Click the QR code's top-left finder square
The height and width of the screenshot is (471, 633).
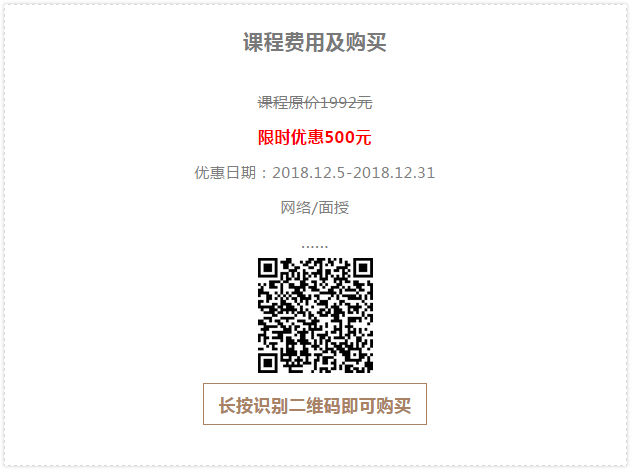pos(268,268)
